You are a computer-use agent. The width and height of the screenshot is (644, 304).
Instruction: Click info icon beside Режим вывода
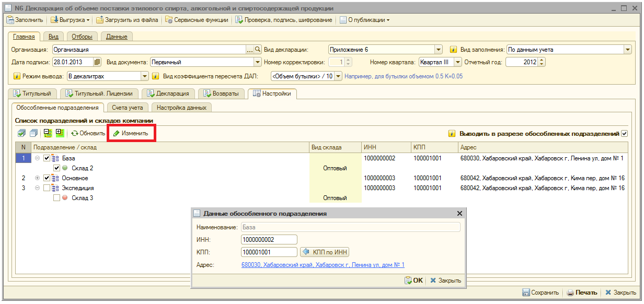coord(17,76)
